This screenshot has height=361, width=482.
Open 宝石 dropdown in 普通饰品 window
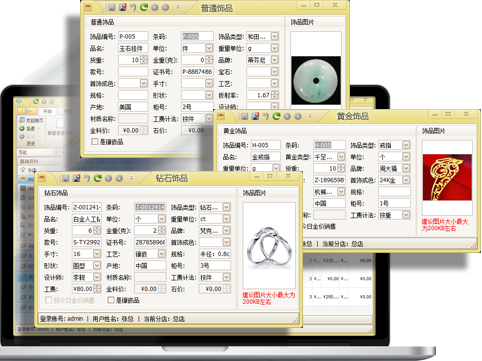click(x=275, y=72)
